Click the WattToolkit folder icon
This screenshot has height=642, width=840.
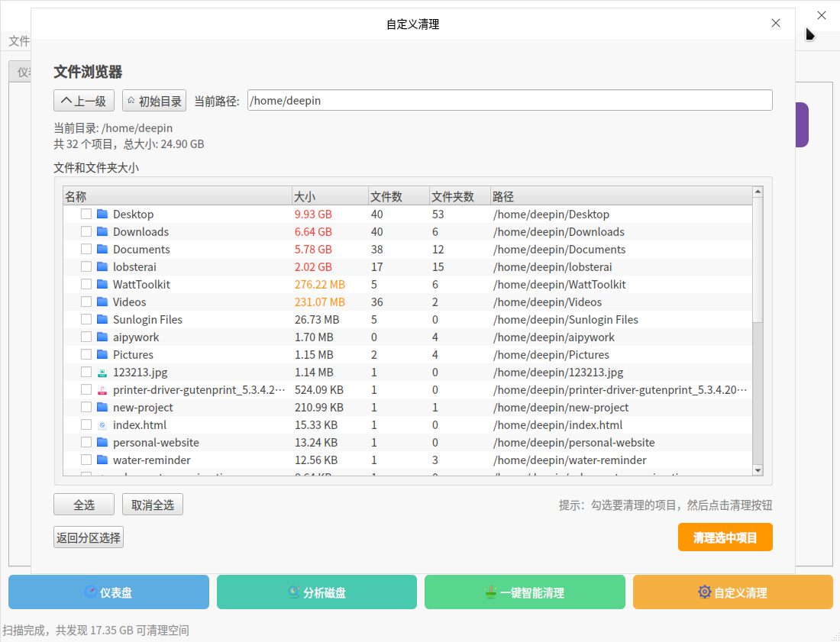point(102,285)
